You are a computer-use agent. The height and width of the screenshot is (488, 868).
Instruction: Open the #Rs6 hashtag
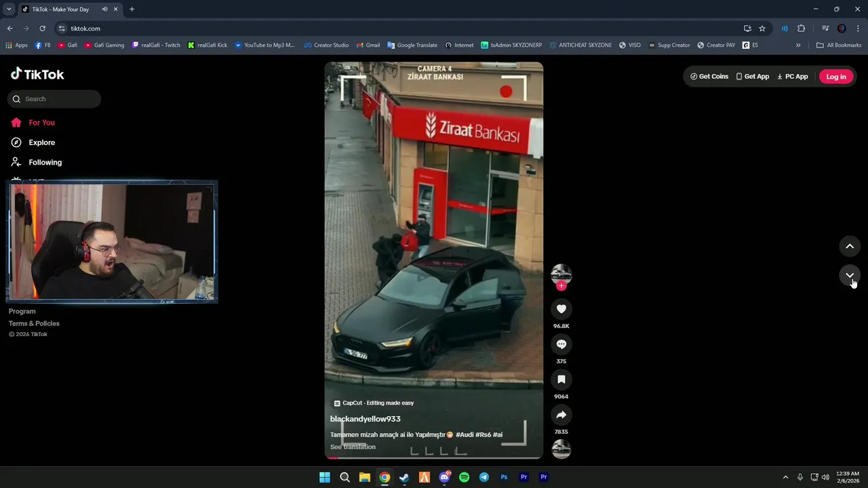483,434
